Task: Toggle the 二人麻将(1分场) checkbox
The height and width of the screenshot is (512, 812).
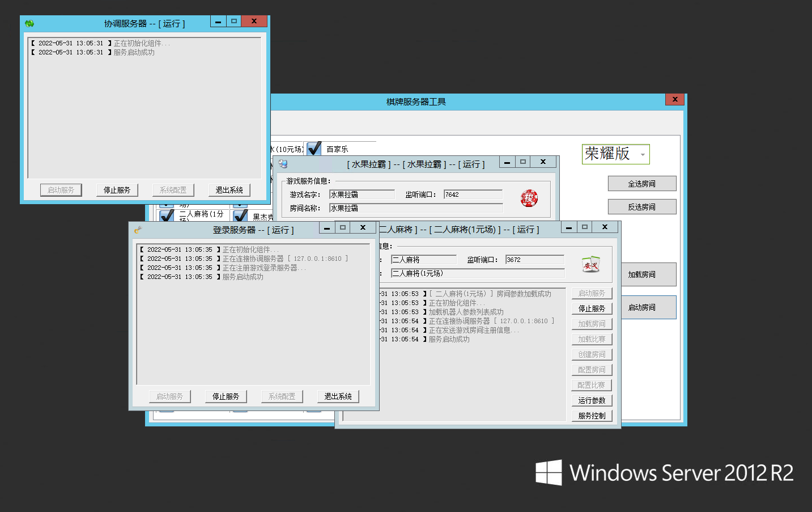Action: (167, 215)
